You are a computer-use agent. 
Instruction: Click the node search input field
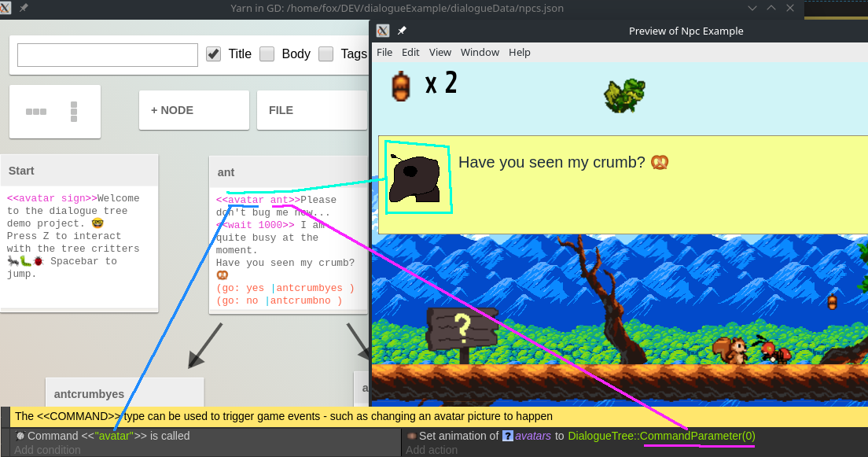pos(108,55)
